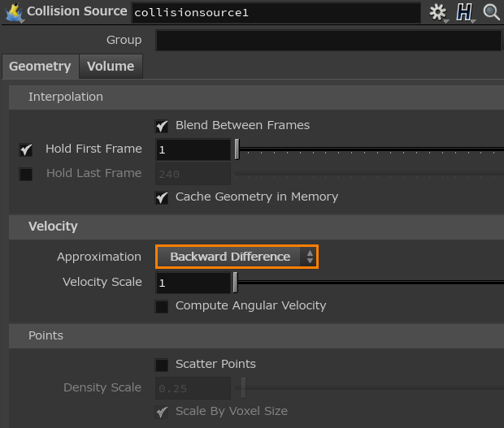Collapse the Velocity section header
Image resolution: width=504 pixels, height=428 pixels.
(x=53, y=227)
